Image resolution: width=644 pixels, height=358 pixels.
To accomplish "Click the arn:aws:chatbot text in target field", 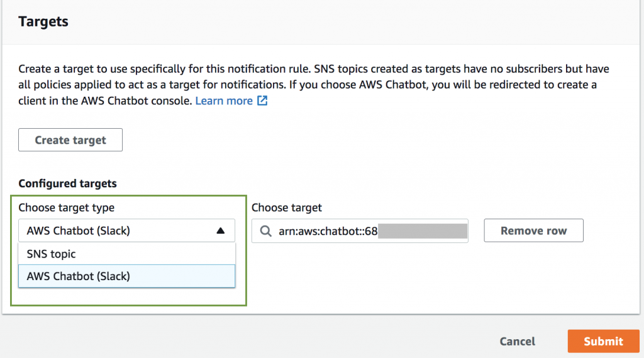I will click(328, 231).
